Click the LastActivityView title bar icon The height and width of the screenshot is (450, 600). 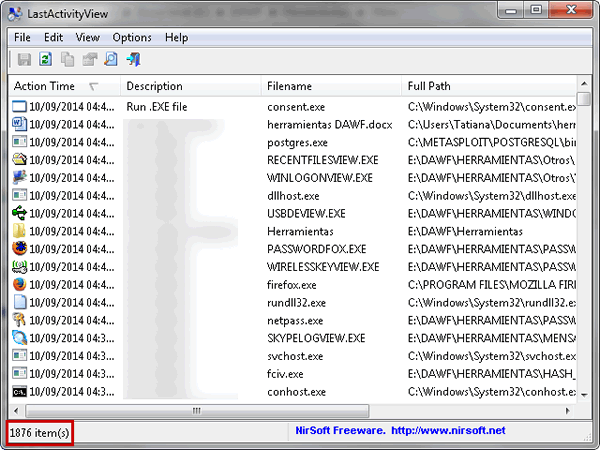pyautogui.click(x=15, y=14)
